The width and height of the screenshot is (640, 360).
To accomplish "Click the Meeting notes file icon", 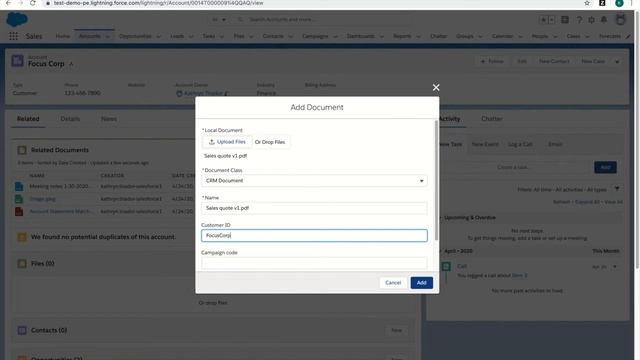I will pos(19,187).
